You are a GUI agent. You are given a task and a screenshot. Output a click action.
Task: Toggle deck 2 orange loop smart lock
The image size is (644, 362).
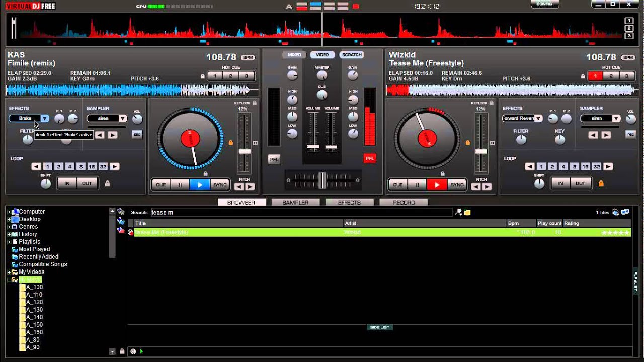[x=601, y=184]
